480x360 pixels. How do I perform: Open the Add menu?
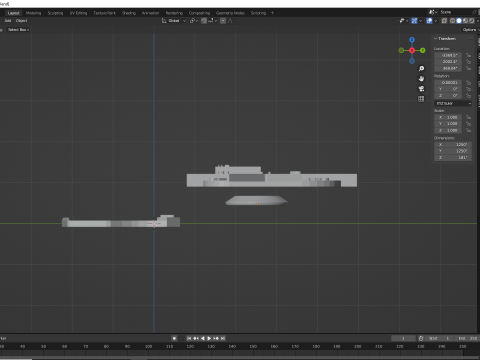[x=8, y=21]
